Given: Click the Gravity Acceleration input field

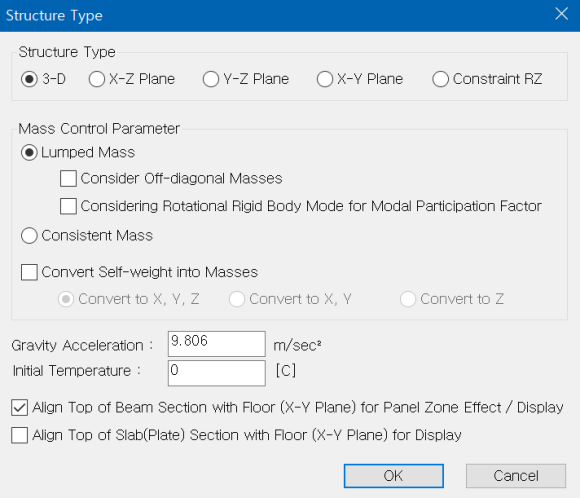Looking at the screenshot, I should coord(217,344).
